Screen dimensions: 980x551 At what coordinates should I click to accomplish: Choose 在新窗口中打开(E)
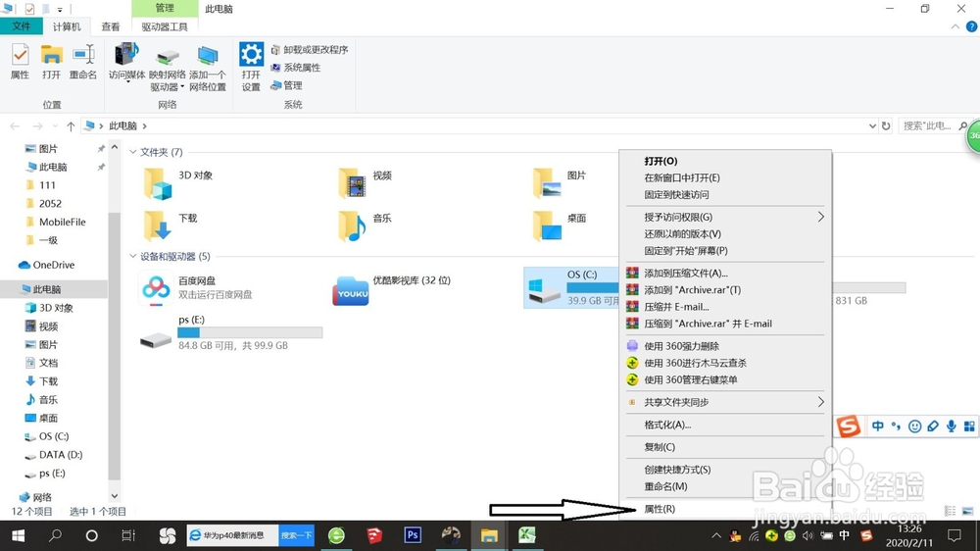coord(725,177)
